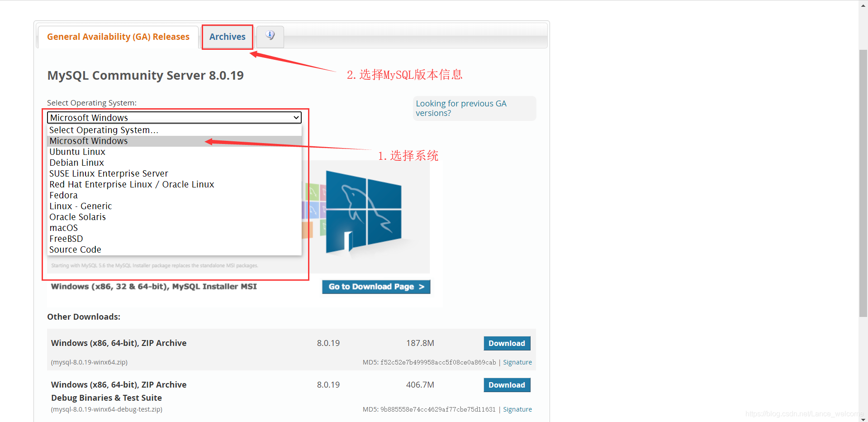This screenshot has width=868, height=422.
Task: Click Looking for previous GA versions link
Action: pyautogui.click(x=461, y=108)
